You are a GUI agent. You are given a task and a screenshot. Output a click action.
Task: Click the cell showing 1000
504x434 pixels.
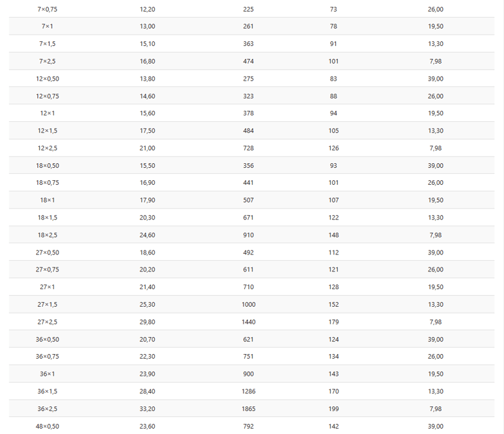(x=249, y=304)
